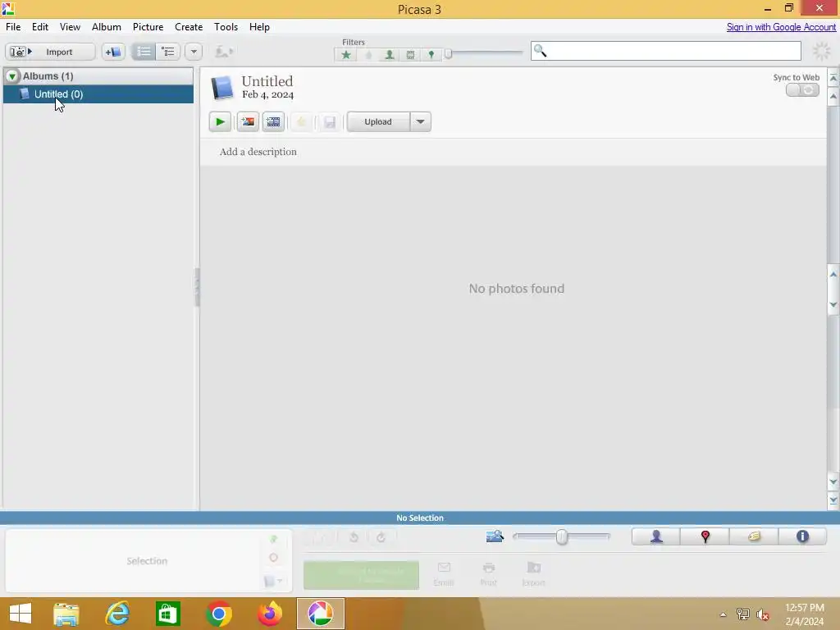Screen dimensions: 840x630
Task: Toggle the Sync to Web switch
Action: 802,90
